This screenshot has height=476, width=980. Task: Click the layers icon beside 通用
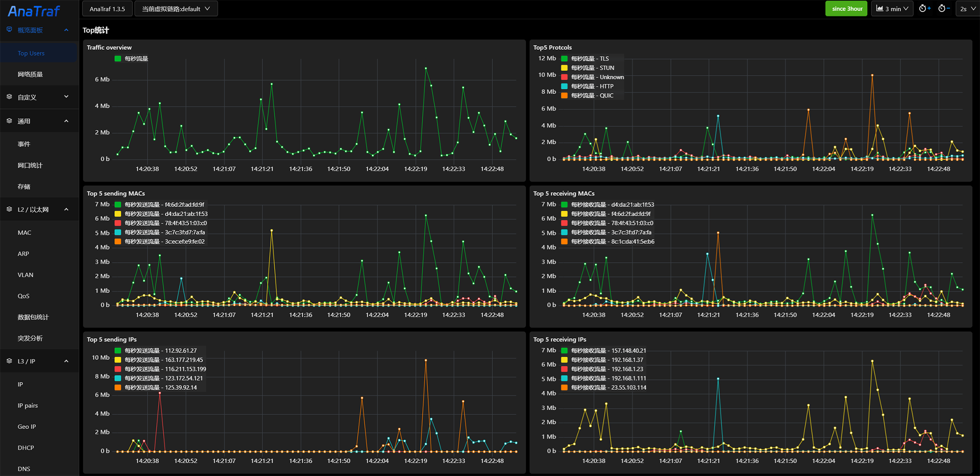pyautogui.click(x=9, y=121)
